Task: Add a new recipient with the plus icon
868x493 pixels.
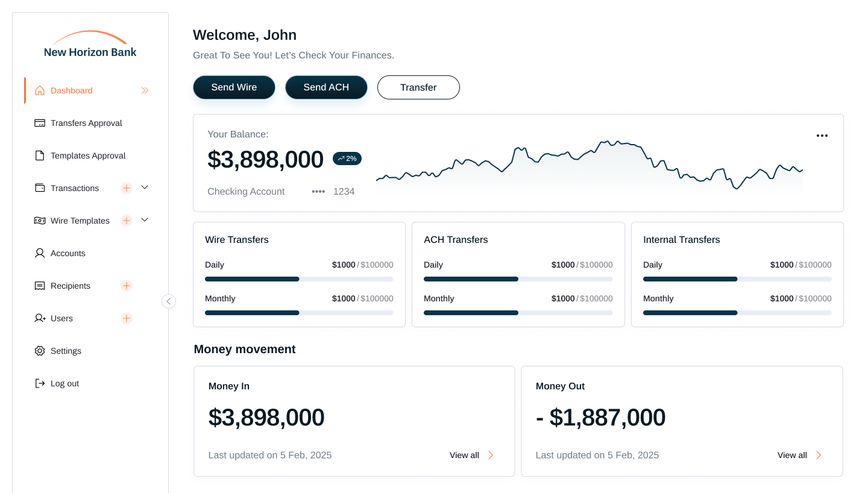Action: pyautogui.click(x=126, y=285)
